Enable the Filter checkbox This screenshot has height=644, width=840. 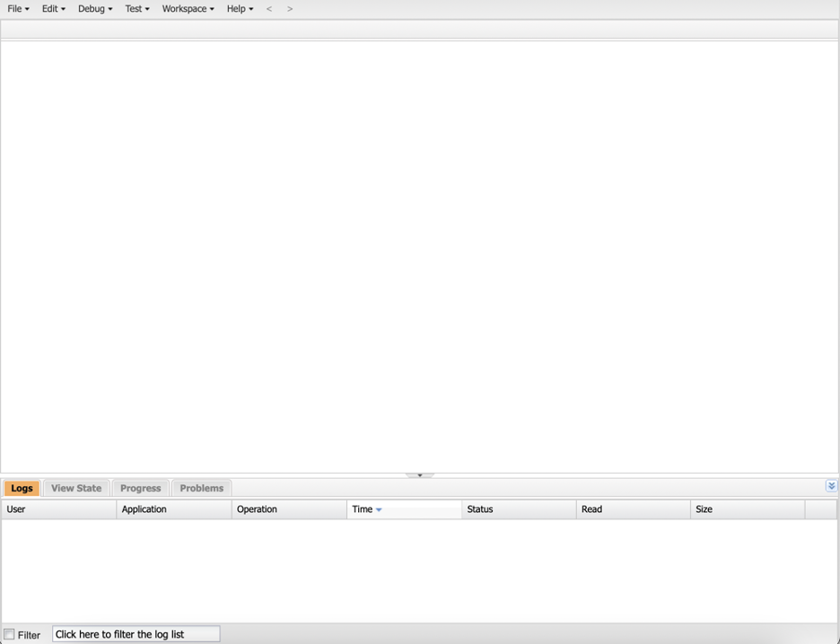point(9,634)
